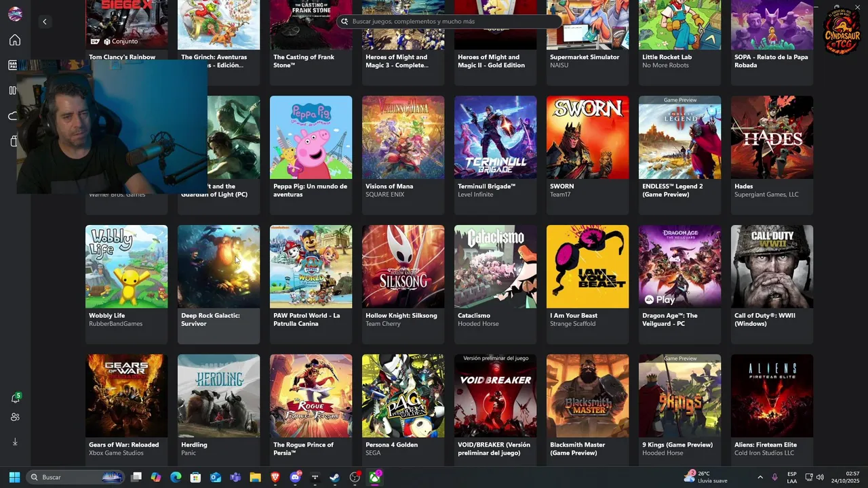Open the downloads queue icon in the sidebar
Image resolution: width=868 pixels, height=488 pixels.
[x=15, y=441]
